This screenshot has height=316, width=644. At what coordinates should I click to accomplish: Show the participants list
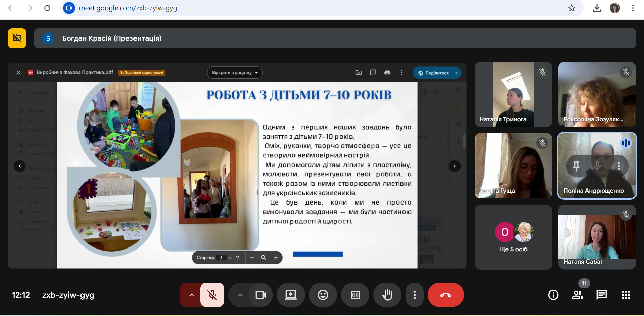[577, 295]
